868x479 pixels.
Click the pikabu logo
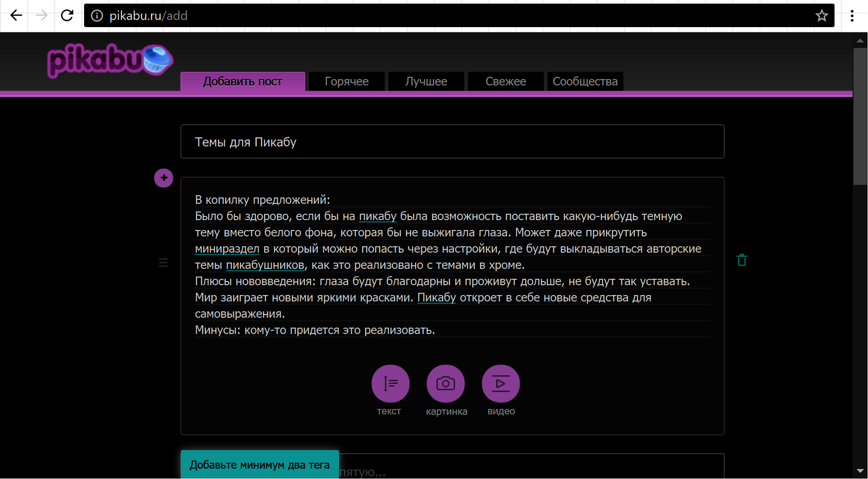110,60
